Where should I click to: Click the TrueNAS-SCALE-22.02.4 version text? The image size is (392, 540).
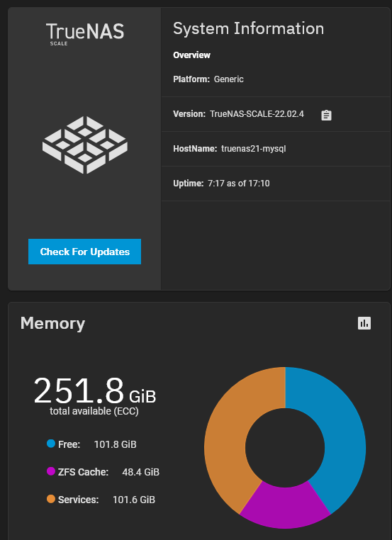click(257, 114)
